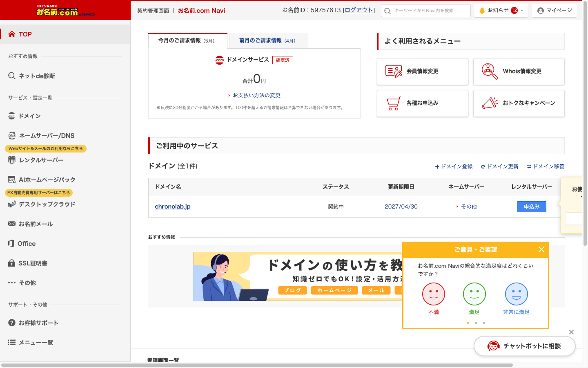Viewport: 588px width, 368px height.
Task: Select the 満足 green face icon
Action: (x=474, y=294)
